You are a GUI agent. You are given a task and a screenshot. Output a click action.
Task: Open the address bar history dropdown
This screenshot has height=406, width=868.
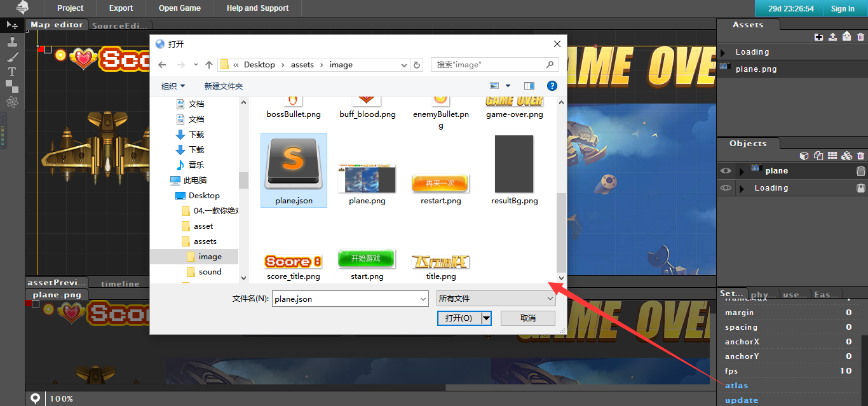(405, 65)
